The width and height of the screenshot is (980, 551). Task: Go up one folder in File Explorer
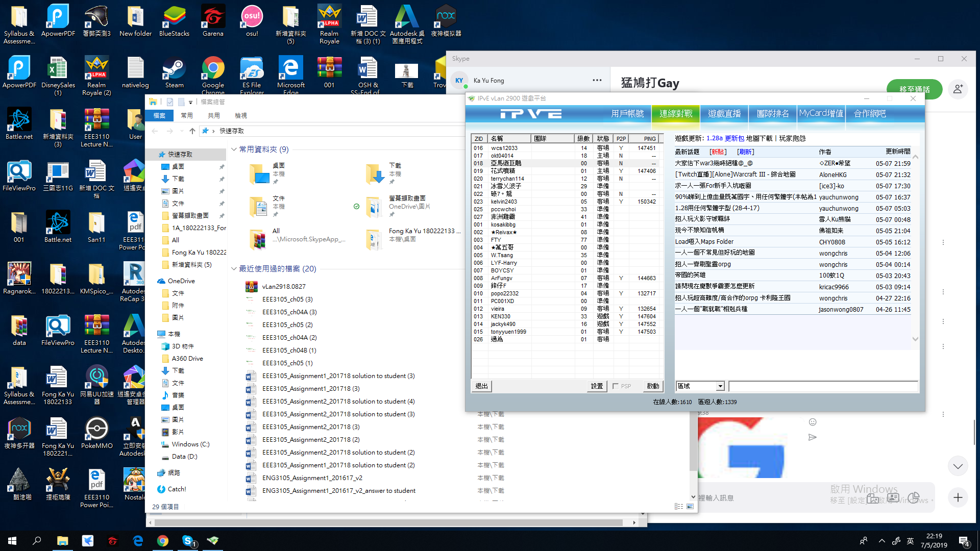[192, 131]
